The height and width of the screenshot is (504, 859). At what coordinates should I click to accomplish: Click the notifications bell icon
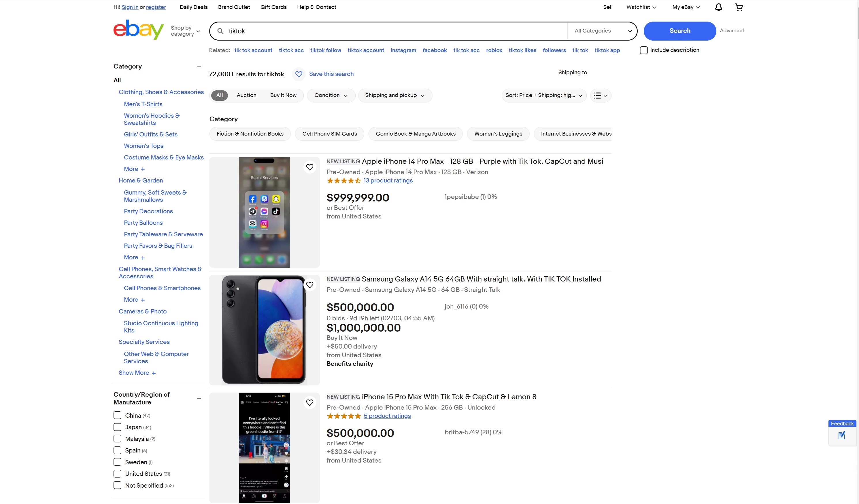(x=718, y=7)
